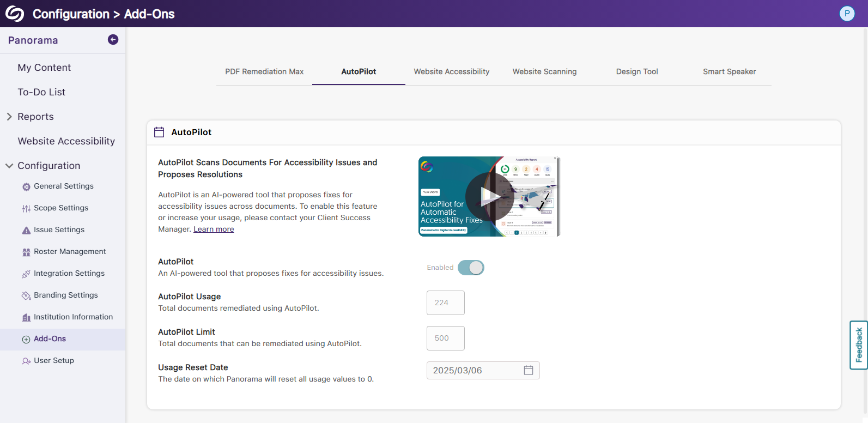Collapse the Panorama sidebar arrow button
This screenshot has height=423, width=868.
(113, 39)
